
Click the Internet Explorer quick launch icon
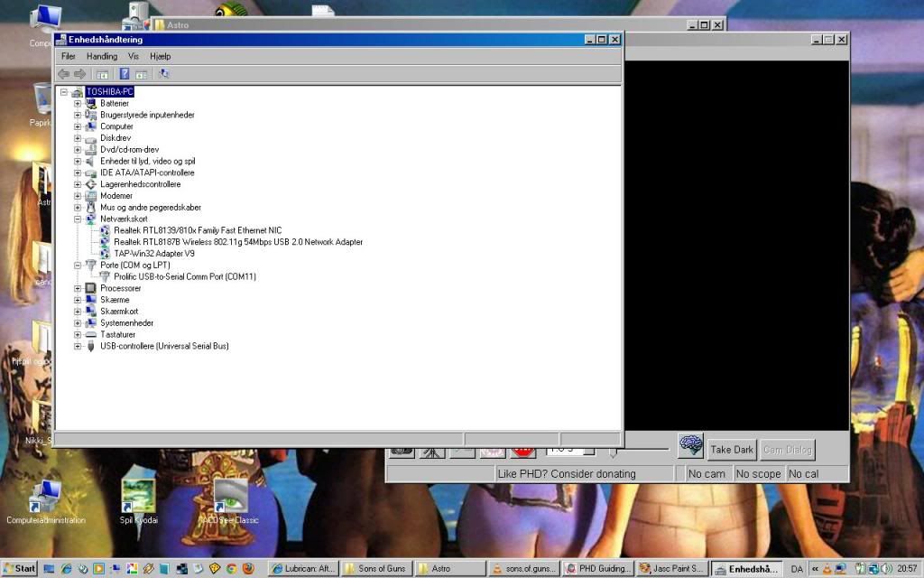[66, 569]
